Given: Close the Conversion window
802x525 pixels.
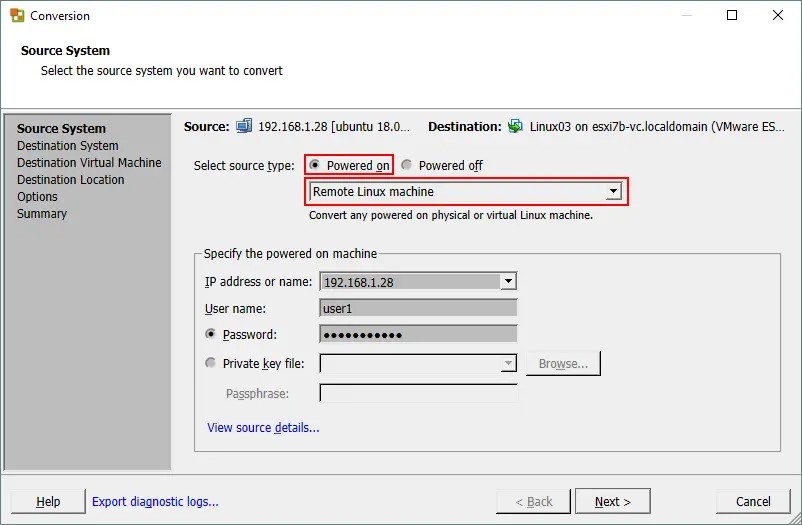Looking at the screenshot, I should (x=777, y=15).
